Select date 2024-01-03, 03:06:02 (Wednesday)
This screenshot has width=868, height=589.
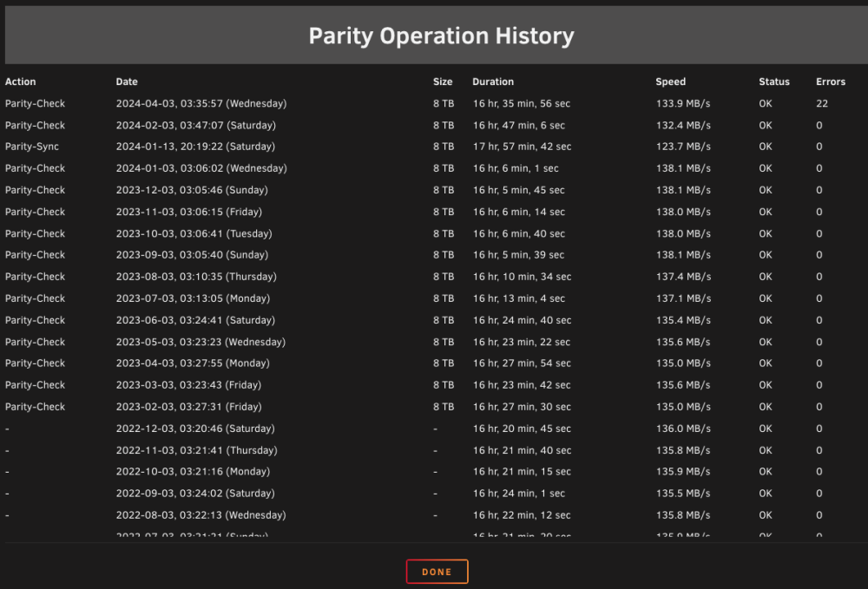(x=201, y=168)
